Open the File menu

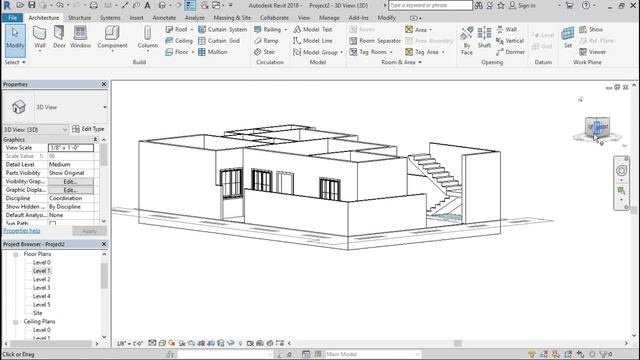(x=12, y=18)
